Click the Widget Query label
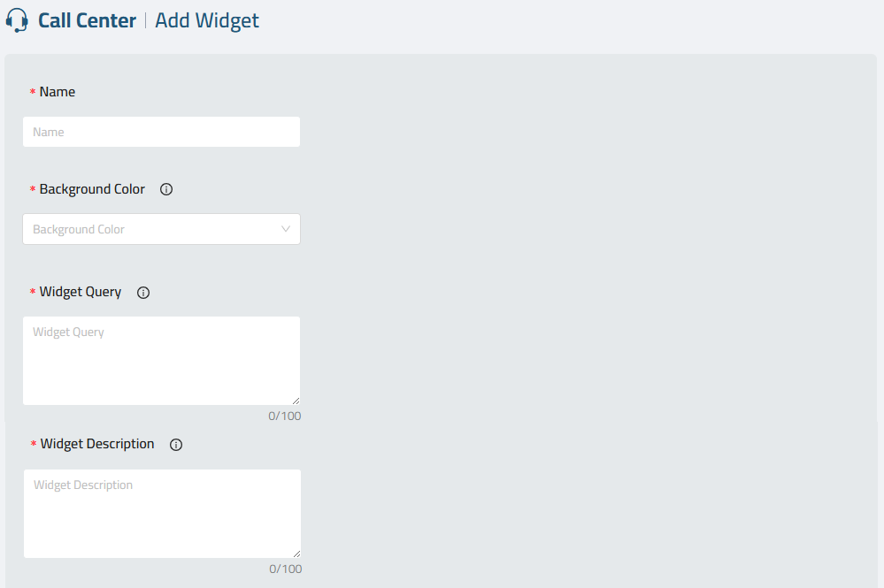 click(80, 292)
